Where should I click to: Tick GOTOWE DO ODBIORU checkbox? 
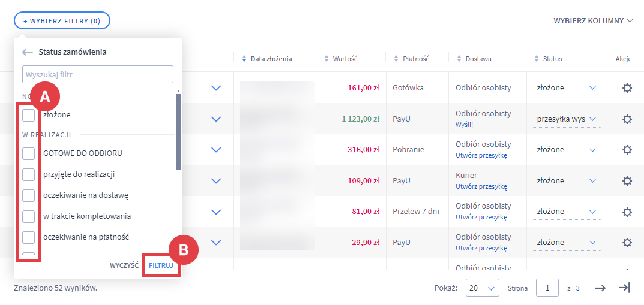29,153
